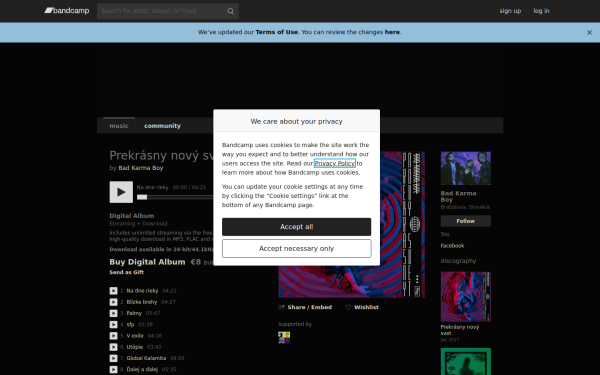Click the search magnifier icon
The image size is (600, 375).
coord(230,11)
